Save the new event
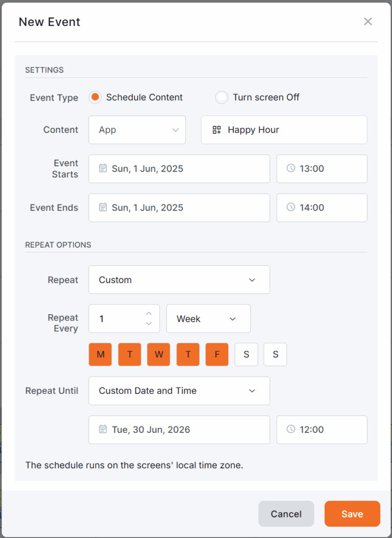This screenshot has height=538, width=392. point(352,513)
